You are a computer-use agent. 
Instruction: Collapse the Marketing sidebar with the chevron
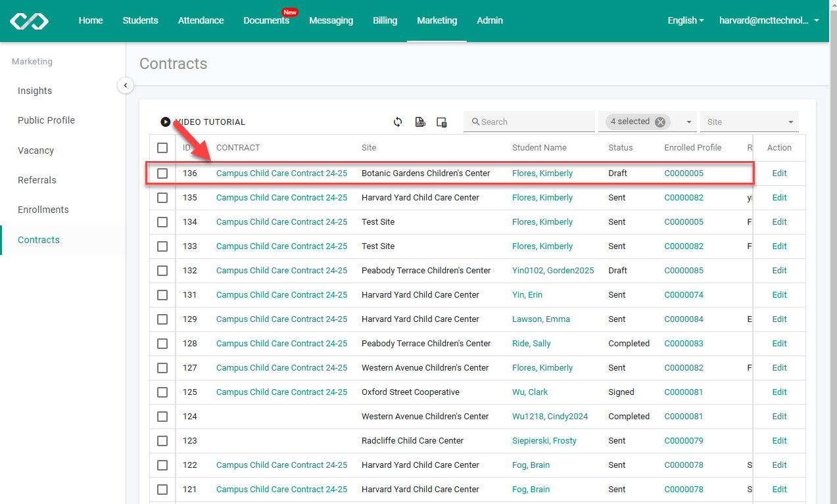[126, 85]
